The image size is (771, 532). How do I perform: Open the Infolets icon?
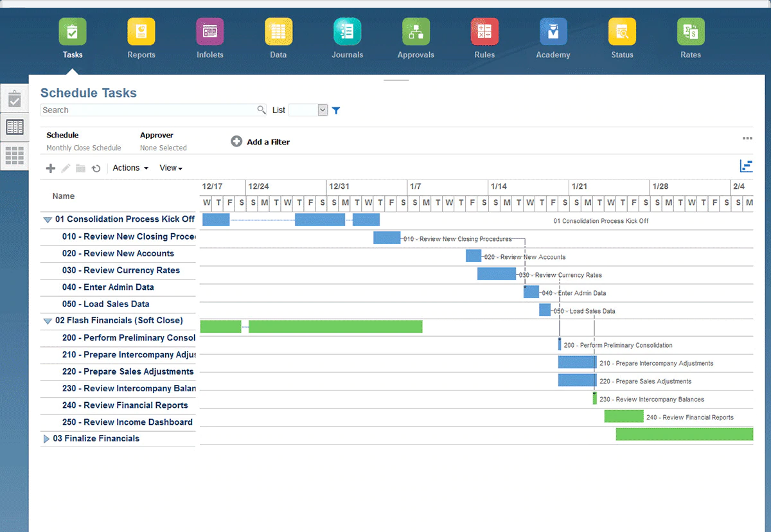[x=209, y=31]
